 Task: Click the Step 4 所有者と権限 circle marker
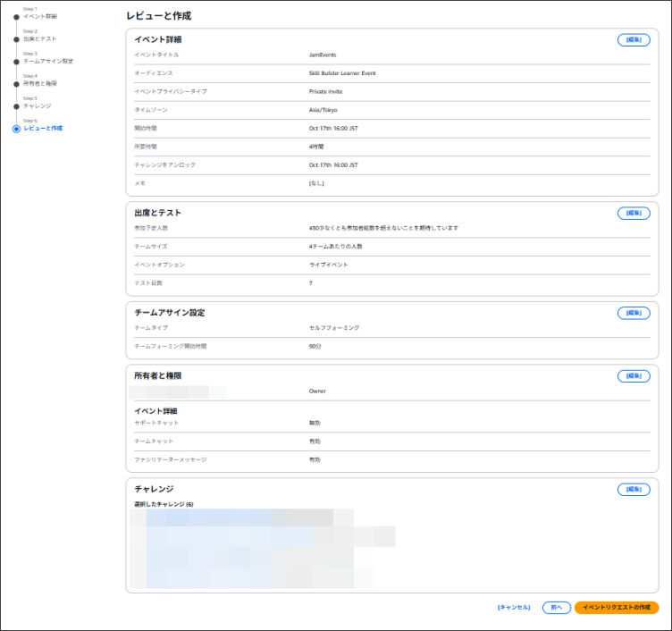click(16, 84)
